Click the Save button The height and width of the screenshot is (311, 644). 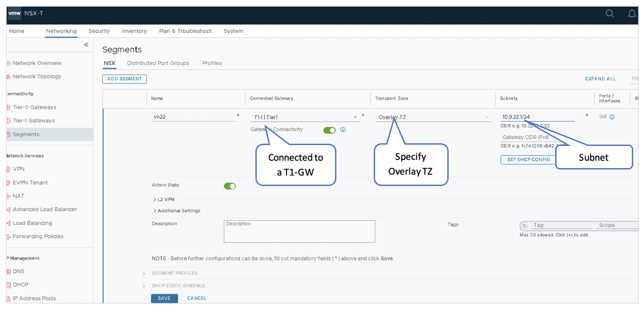coord(164,298)
